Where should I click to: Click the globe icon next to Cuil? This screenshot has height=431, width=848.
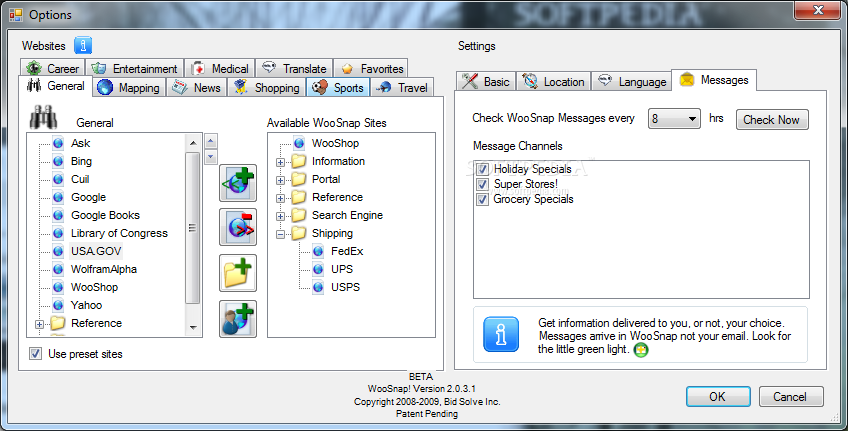point(58,179)
